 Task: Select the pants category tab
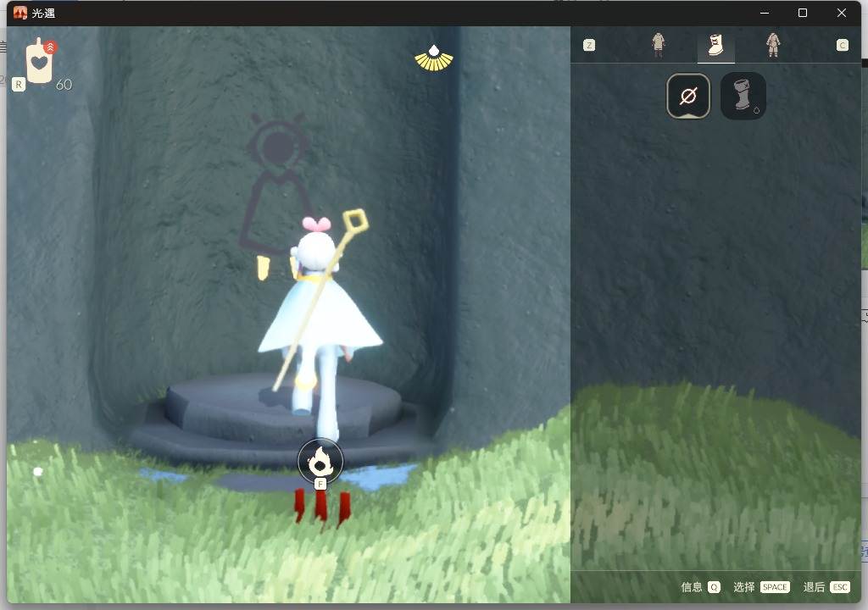[x=658, y=45]
